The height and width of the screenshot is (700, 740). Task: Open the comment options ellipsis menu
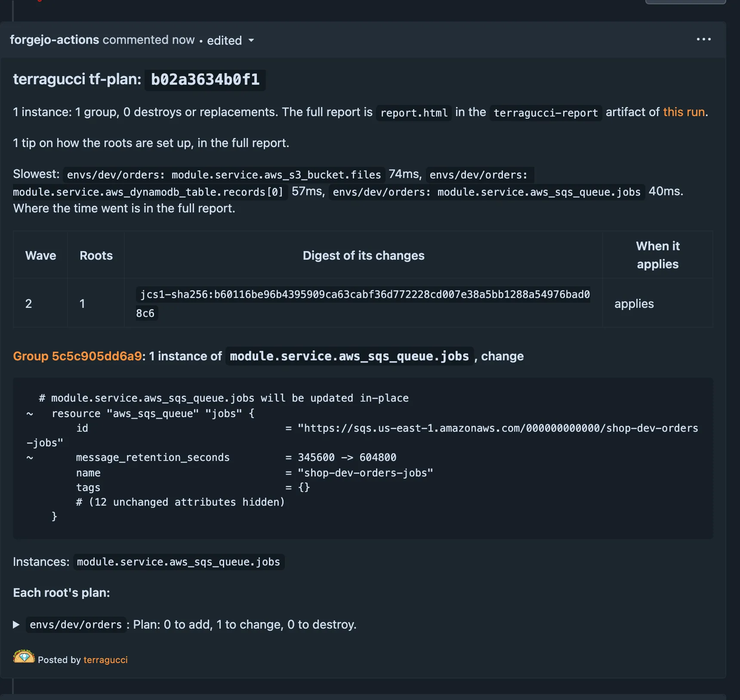[703, 40]
